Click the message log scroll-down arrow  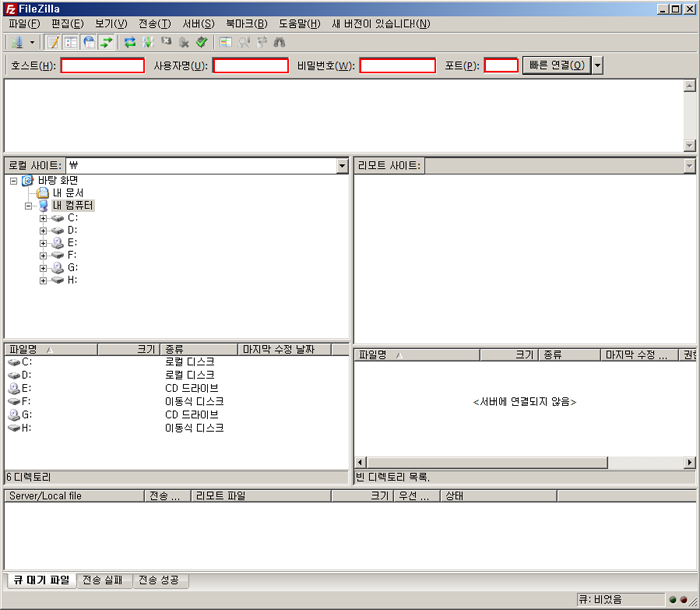click(x=690, y=146)
